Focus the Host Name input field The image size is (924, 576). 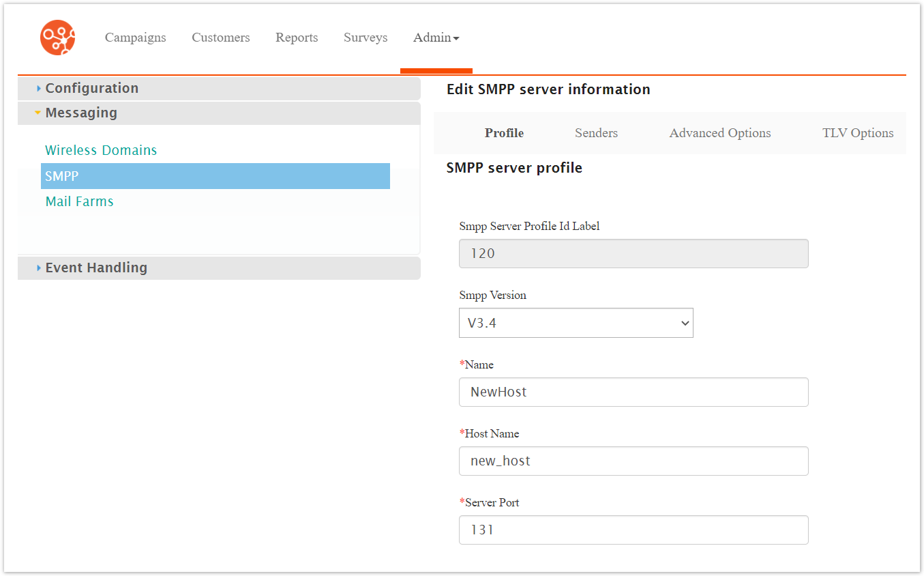pos(634,461)
